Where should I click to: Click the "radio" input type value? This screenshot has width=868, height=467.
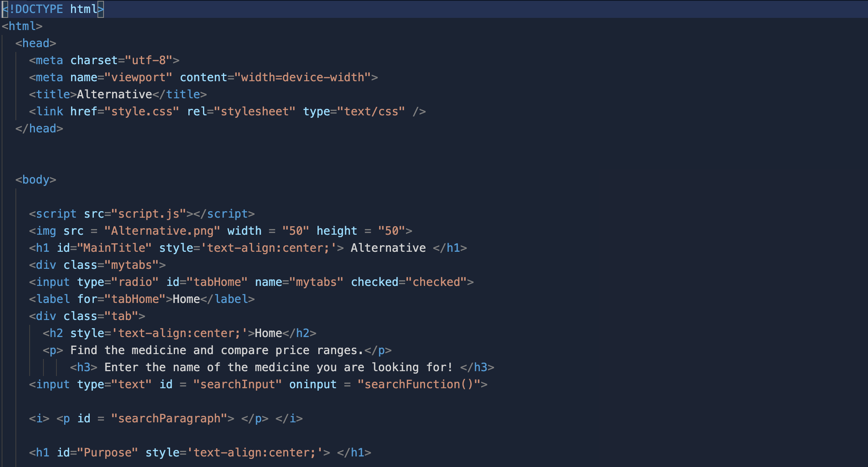(x=135, y=282)
